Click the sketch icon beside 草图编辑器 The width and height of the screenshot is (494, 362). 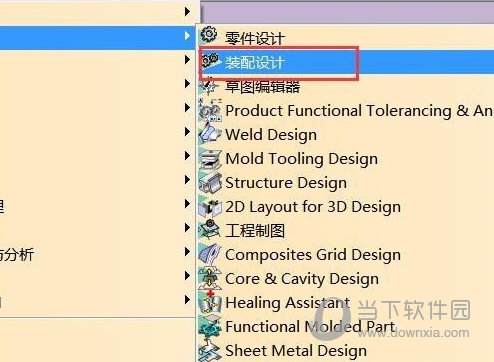(x=209, y=86)
